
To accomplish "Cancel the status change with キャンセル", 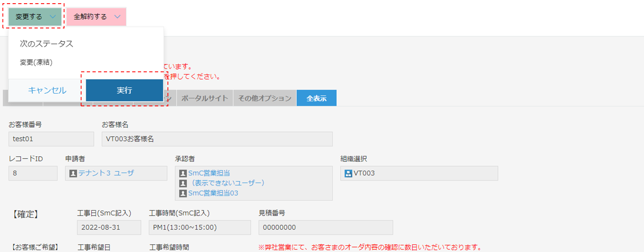I will [x=47, y=90].
